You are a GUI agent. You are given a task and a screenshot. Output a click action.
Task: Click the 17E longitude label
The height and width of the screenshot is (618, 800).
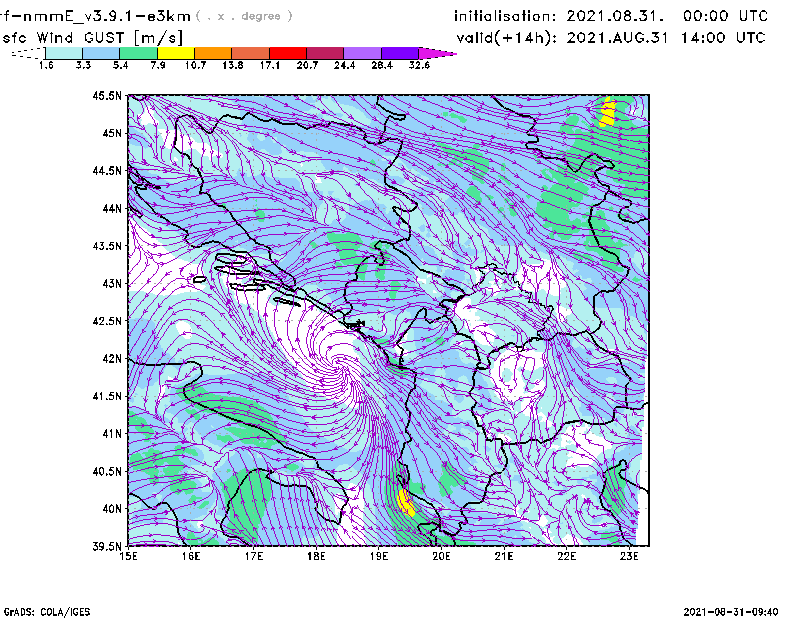pyautogui.click(x=254, y=556)
